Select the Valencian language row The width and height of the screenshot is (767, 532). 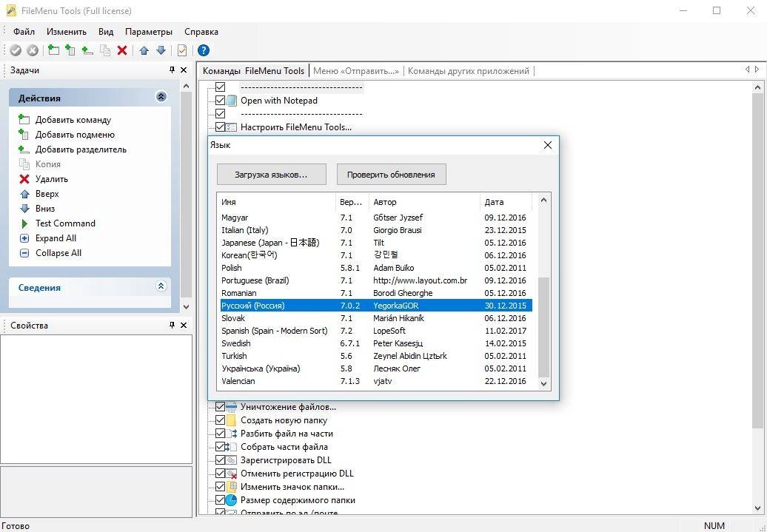pos(375,381)
